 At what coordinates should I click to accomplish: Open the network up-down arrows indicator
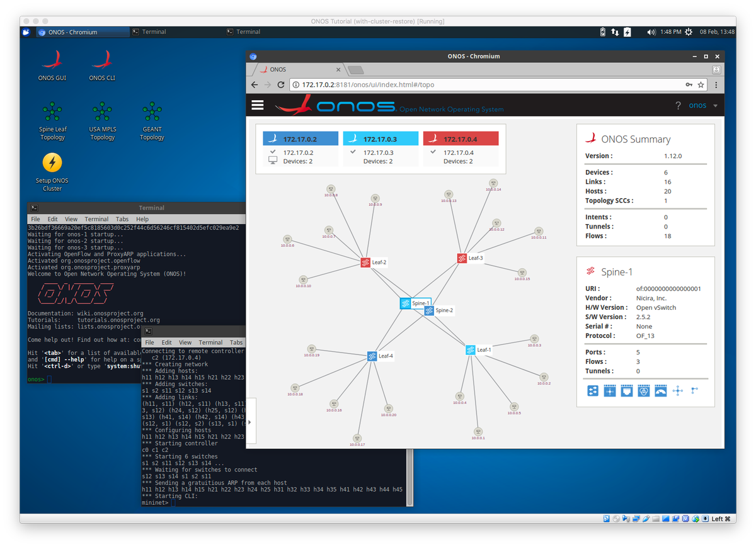[614, 32]
